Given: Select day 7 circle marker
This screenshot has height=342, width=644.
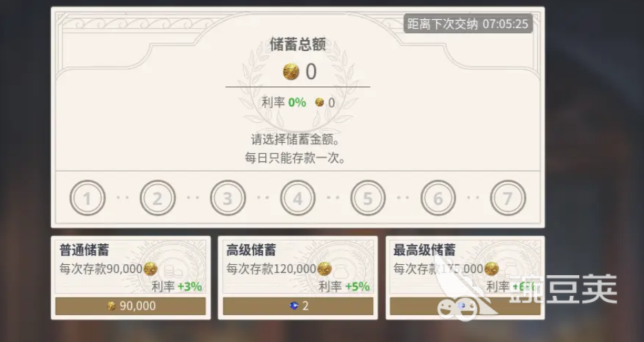Looking at the screenshot, I should tap(508, 198).
